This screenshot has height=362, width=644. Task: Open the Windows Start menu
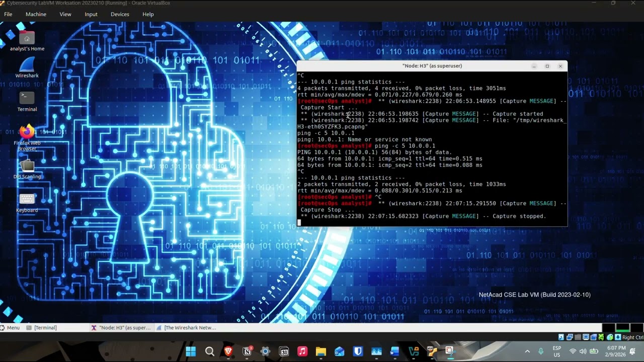coord(191,351)
